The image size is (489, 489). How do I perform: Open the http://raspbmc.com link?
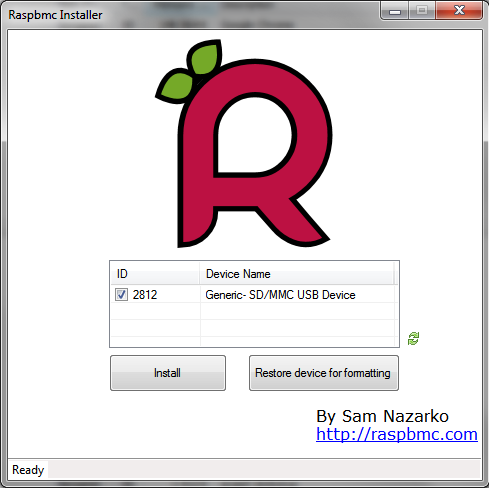pos(397,434)
